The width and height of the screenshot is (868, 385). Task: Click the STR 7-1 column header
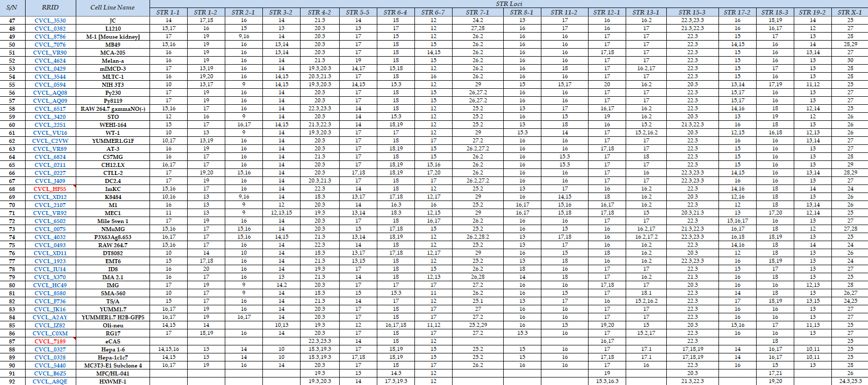coord(478,12)
